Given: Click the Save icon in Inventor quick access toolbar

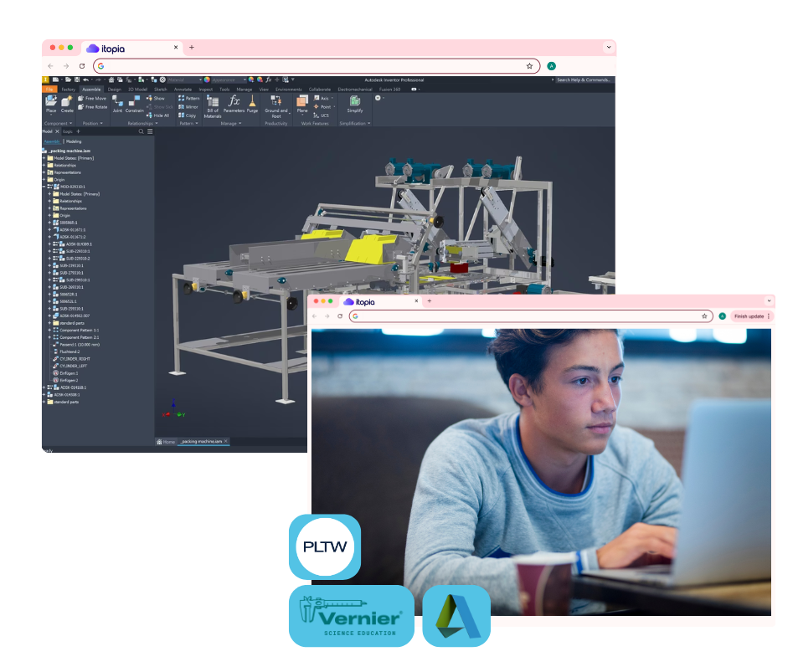Looking at the screenshot, I should pyautogui.click(x=77, y=80).
